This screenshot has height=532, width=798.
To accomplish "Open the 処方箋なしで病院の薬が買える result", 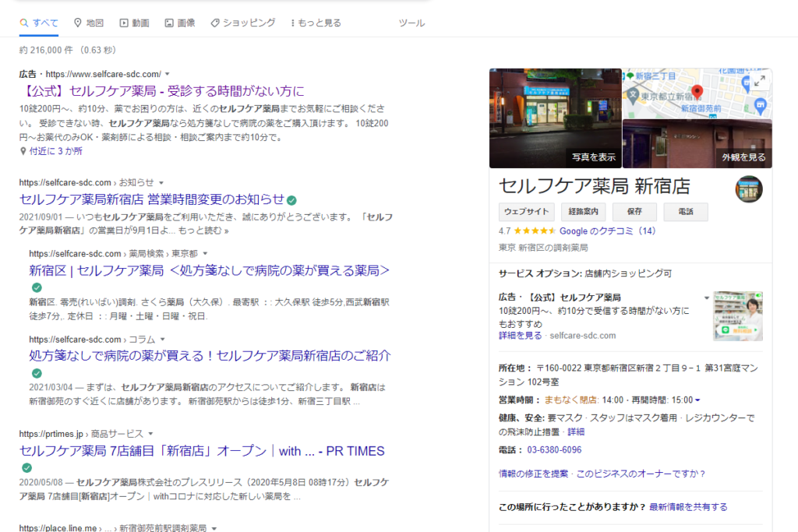I will coord(210,356).
